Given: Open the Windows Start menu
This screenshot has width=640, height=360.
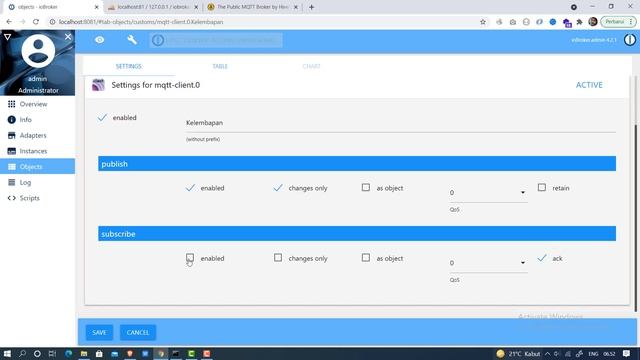Looking at the screenshot, I should coord(7,353).
